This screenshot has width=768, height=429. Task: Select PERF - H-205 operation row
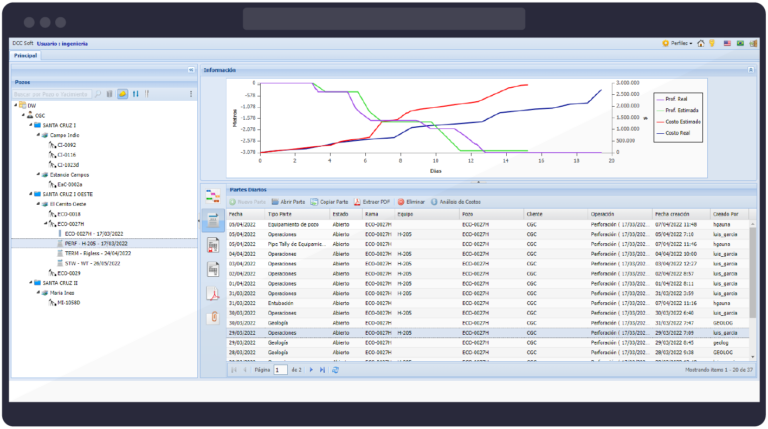tap(104, 243)
